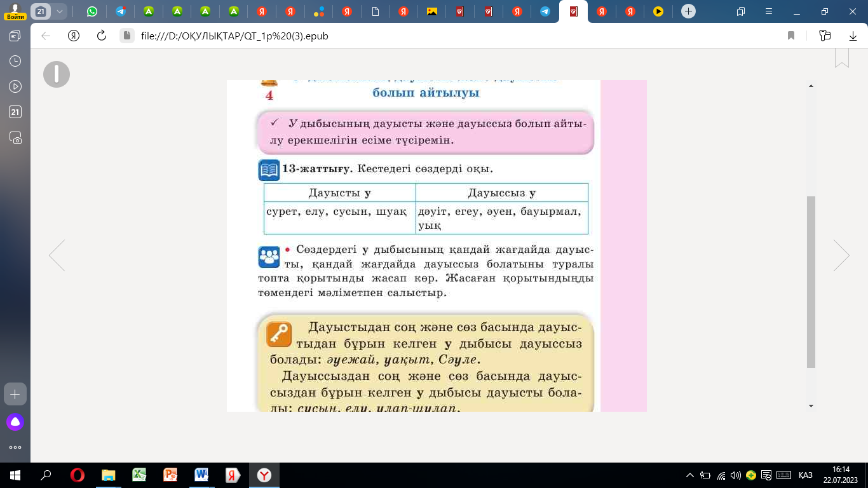
Task: Click the scroll down arrow of reader
Action: point(811,405)
